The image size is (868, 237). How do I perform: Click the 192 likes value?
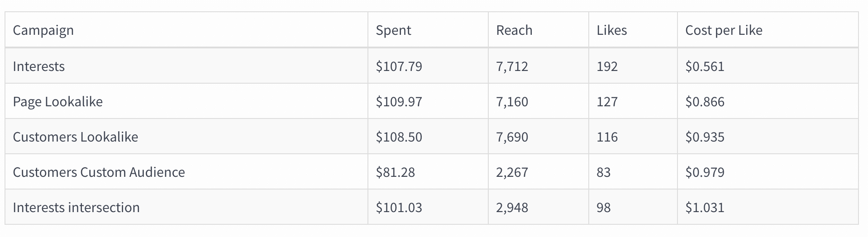607,66
